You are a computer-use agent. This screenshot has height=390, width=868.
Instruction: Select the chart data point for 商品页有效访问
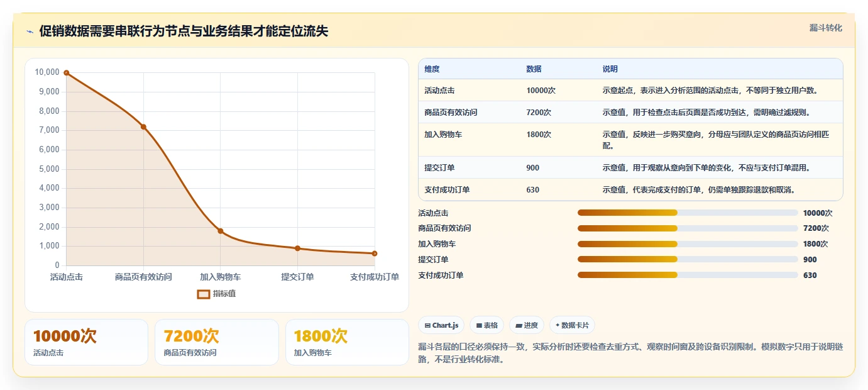(x=143, y=127)
